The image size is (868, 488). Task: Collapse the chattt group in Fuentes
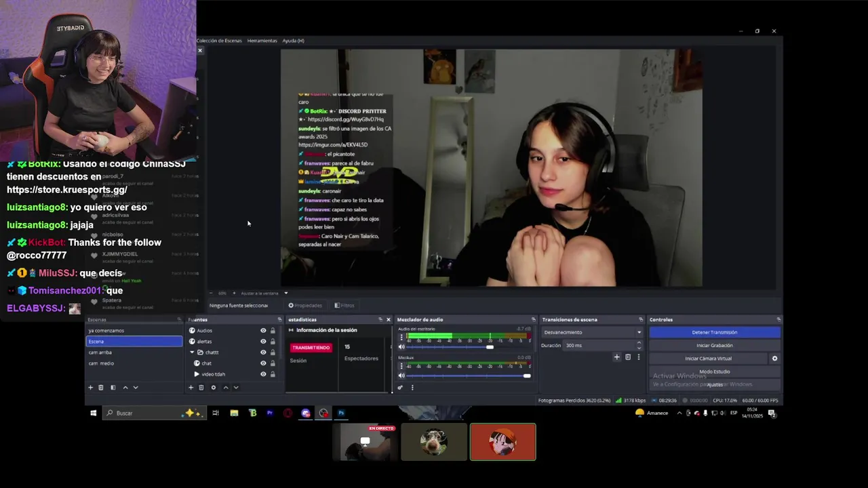pos(192,352)
